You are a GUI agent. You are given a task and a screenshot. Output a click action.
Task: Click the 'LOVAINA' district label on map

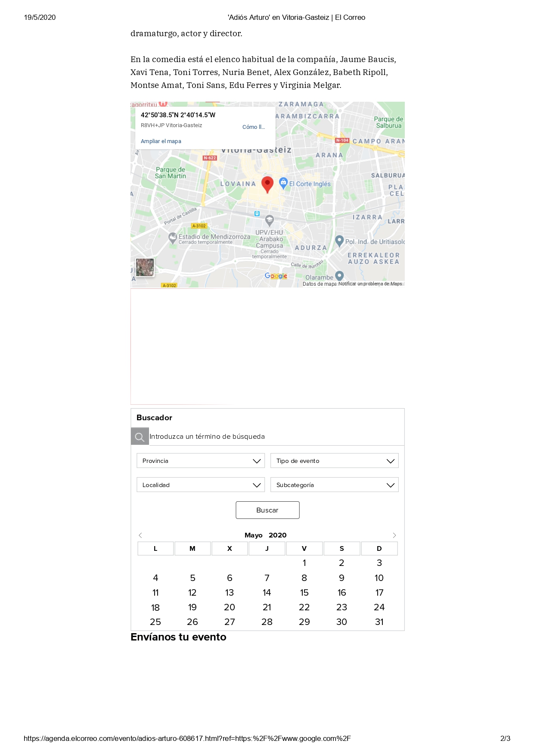238,184
